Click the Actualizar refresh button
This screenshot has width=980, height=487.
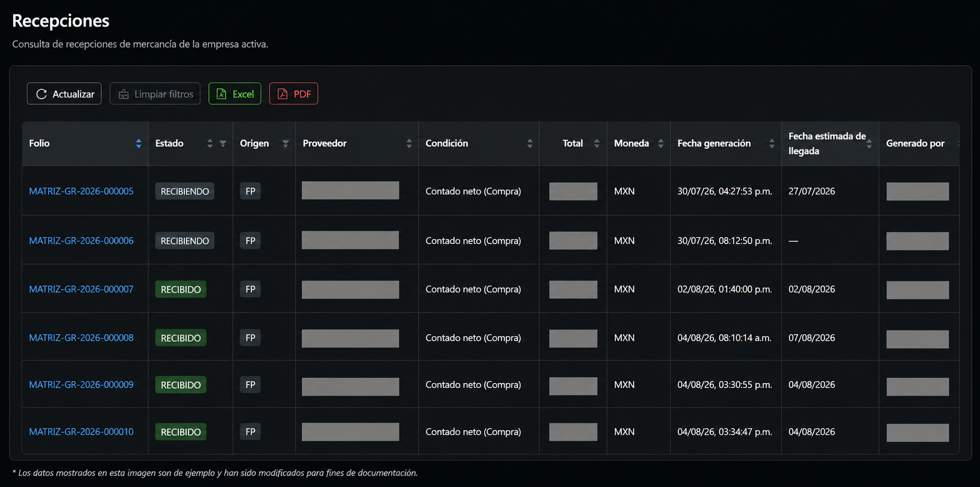(64, 94)
